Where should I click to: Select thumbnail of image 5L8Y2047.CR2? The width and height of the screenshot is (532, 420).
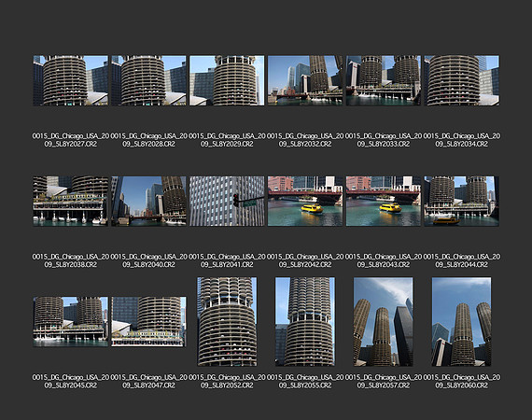(x=148, y=322)
